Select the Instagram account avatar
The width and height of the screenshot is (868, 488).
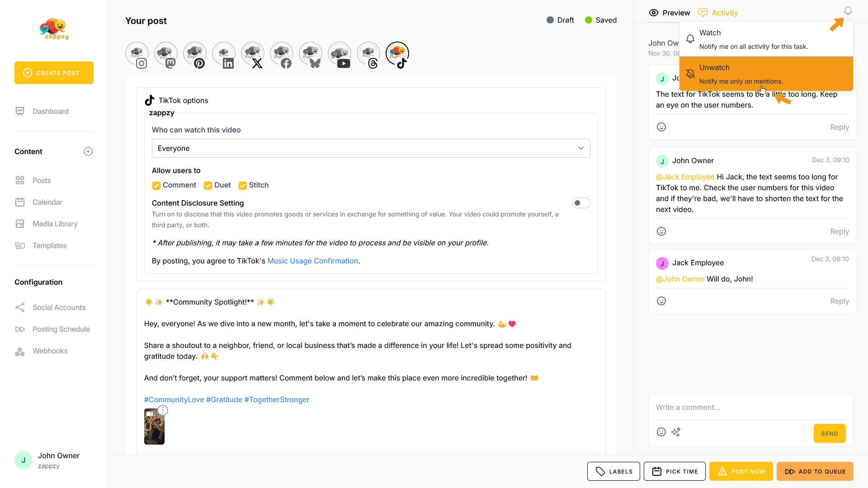pyautogui.click(x=137, y=54)
